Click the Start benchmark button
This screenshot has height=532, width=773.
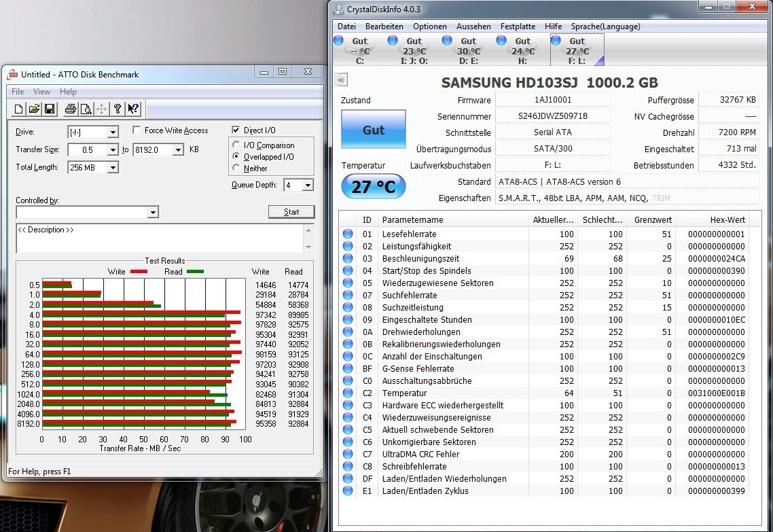291,212
